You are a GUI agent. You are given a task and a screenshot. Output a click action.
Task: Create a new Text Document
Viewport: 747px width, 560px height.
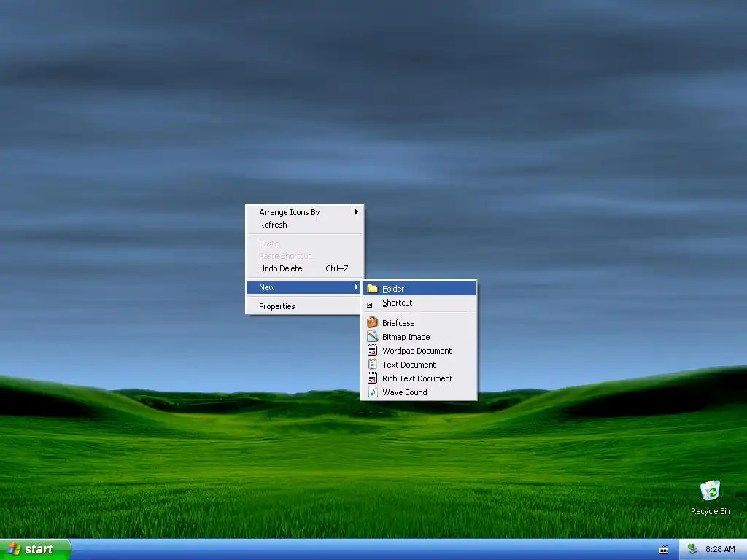(419, 365)
